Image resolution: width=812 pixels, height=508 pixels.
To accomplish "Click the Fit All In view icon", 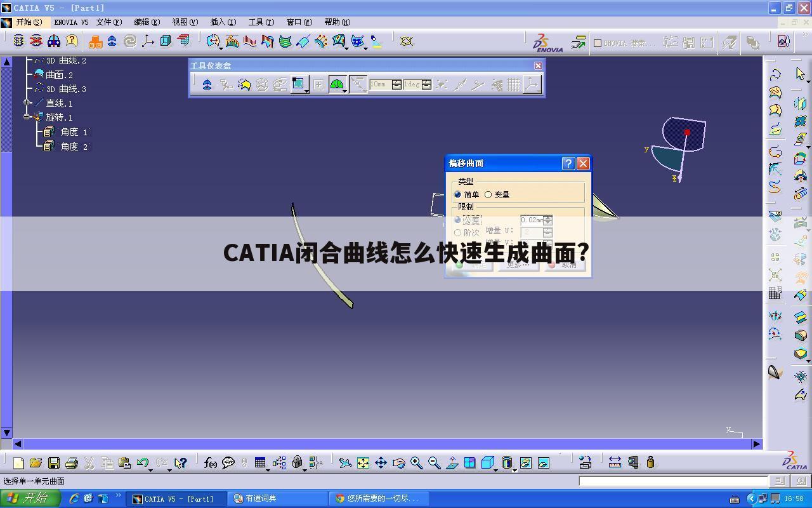I will pyautogui.click(x=363, y=463).
